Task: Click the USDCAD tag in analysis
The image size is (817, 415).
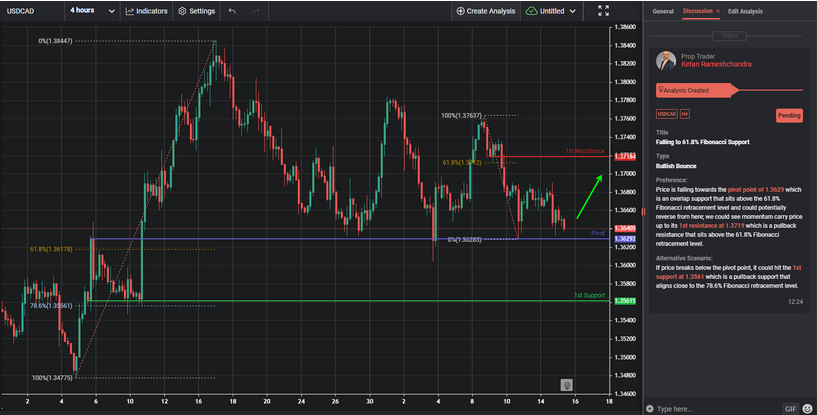Action: point(666,114)
